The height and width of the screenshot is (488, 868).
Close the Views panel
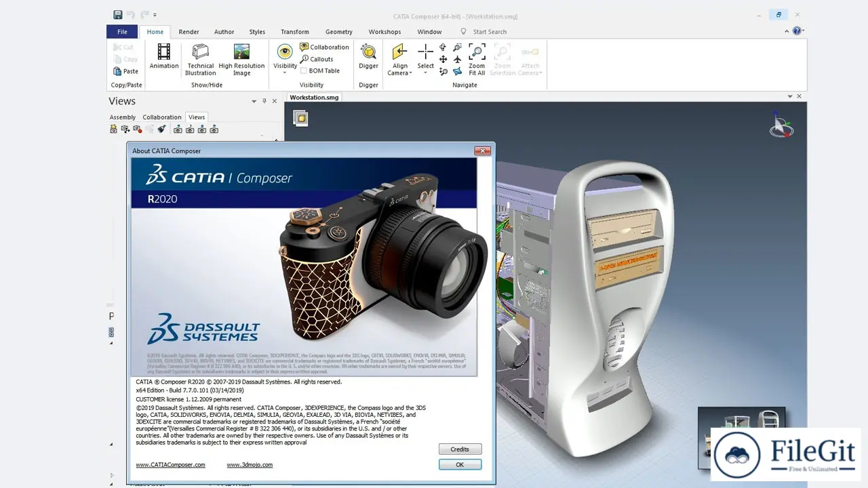275,101
